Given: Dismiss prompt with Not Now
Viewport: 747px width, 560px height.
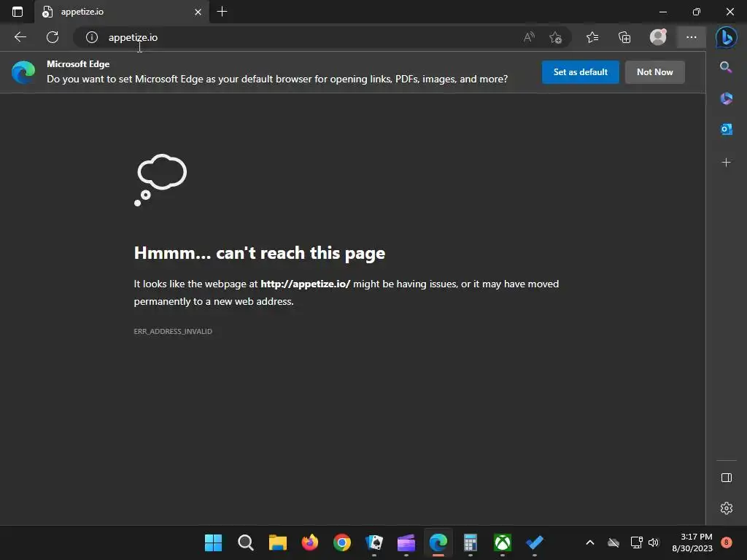Looking at the screenshot, I should [x=655, y=72].
